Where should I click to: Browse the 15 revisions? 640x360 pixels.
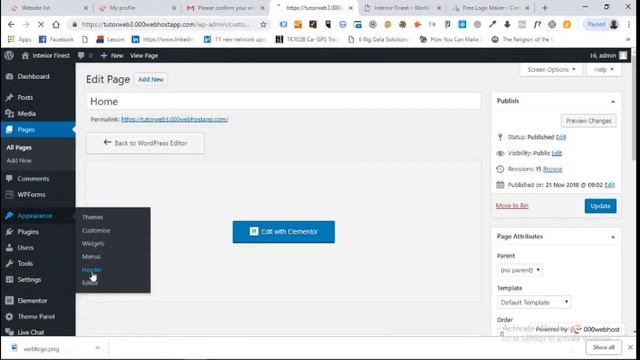[x=552, y=169]
